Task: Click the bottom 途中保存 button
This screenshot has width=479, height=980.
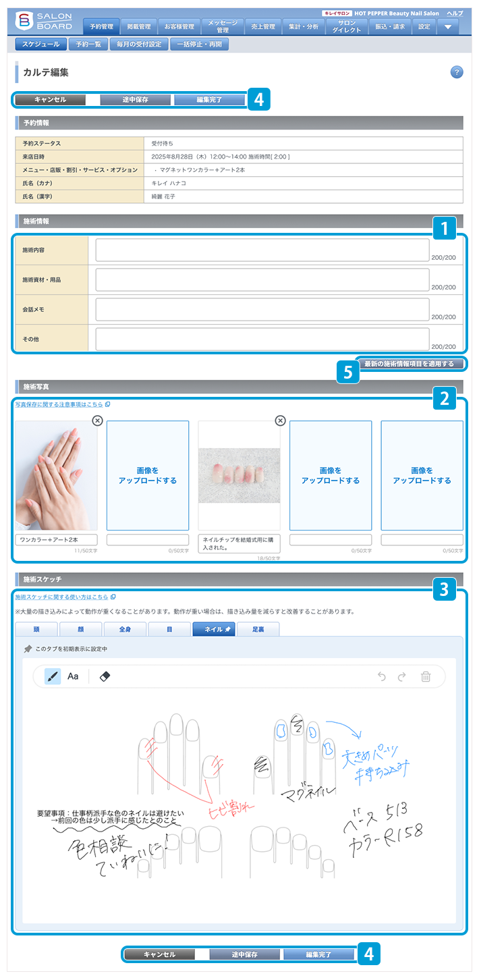Action: pos(245,954)
